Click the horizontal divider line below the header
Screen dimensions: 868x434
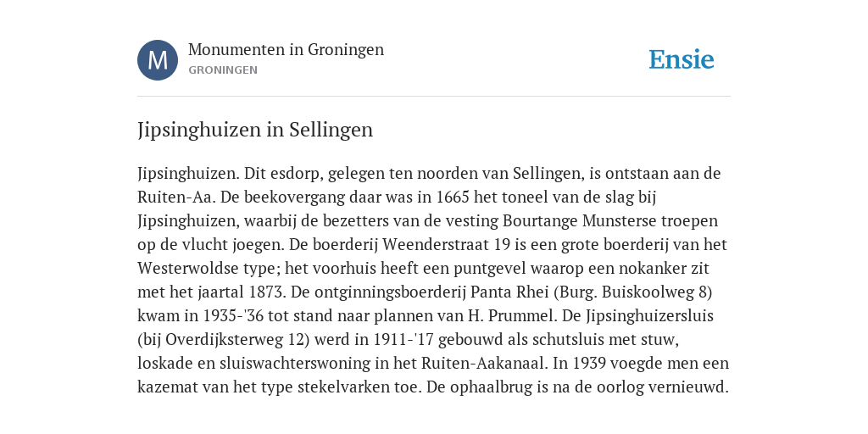tap(434, 97)
